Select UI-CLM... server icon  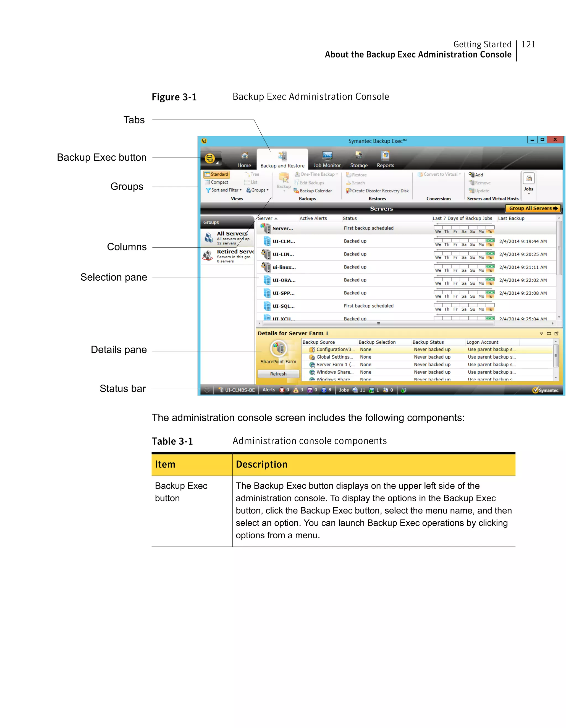point(267,241)
